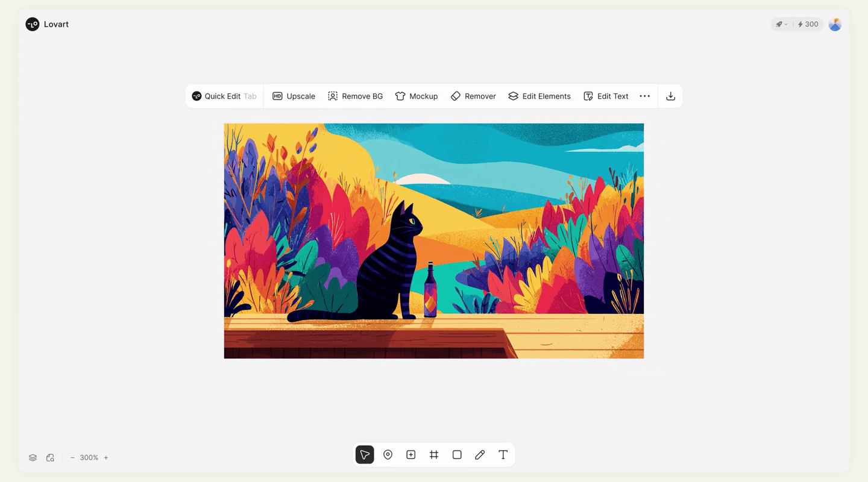Image resolution: width=868 pixels, height=482 pixels.
Task: Click Edit Elements in toolbar
Action: click(539, 96)
